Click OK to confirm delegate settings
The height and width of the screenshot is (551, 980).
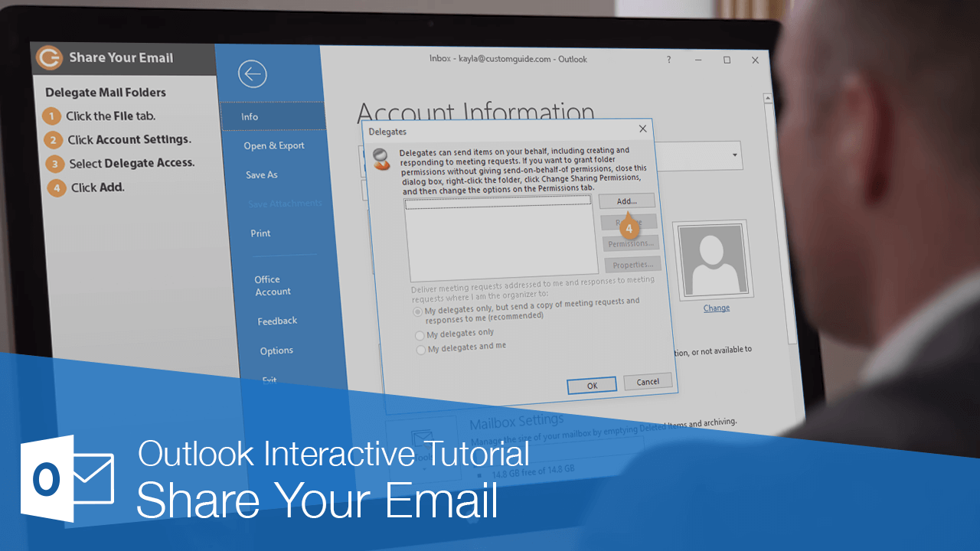click(x=592, y=385)
